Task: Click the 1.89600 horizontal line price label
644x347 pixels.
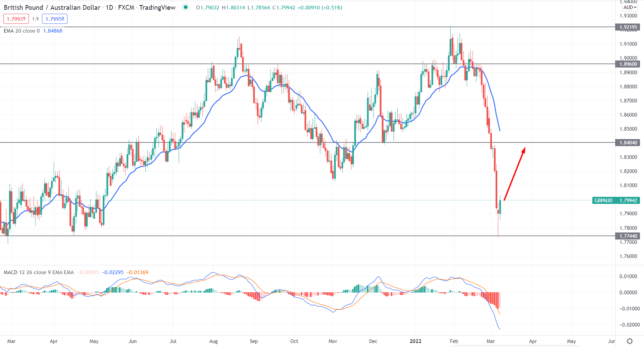Action: [x=628, y=64]
